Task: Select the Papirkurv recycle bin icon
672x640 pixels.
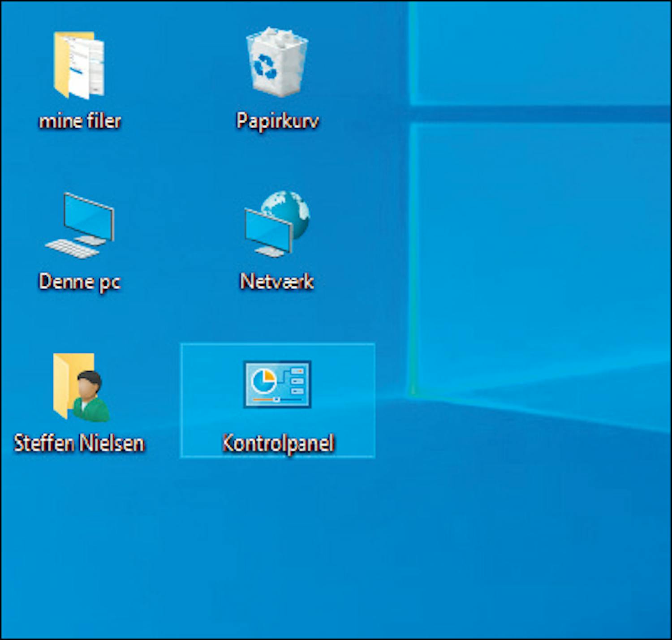Action: click(x=277, y=62)
